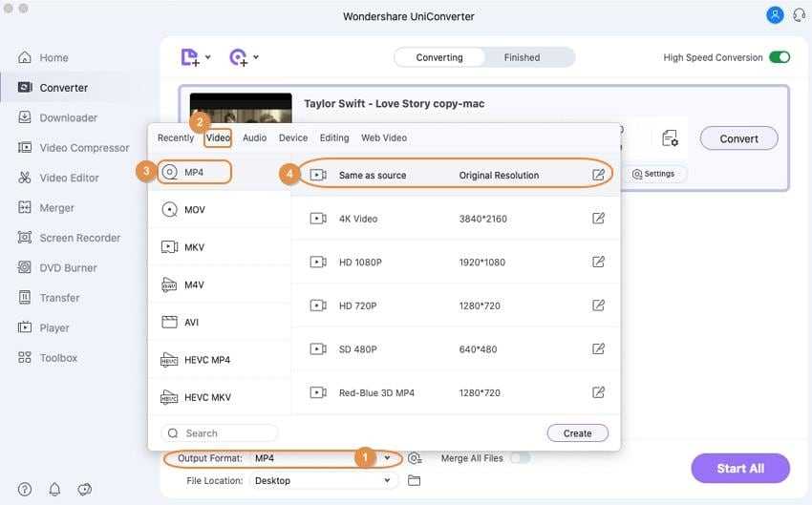Open the notifications bell icon
This screenshot has height=505, width=812.
[x=54, y=490]
